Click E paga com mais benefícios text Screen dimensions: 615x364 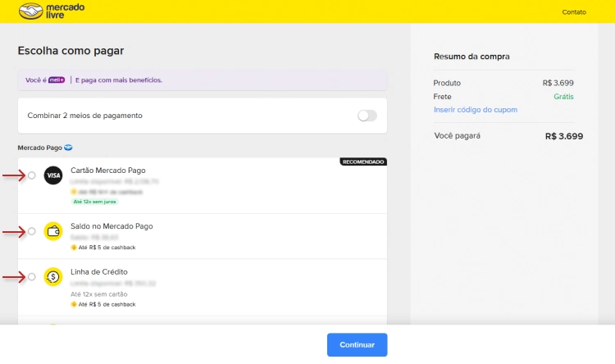(119, 80)
